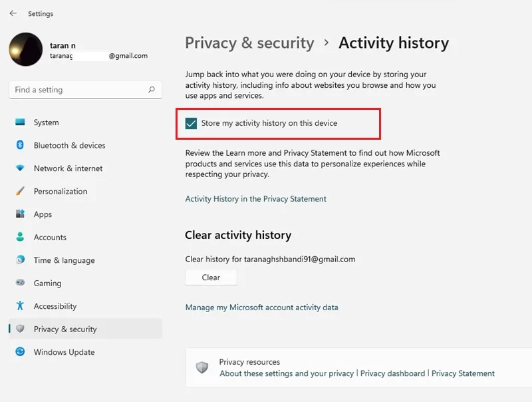The width and height of the screenshot is (532, 402).
Task: Click the Apps icon in sidebar
Action: click(x=20, y=214)
